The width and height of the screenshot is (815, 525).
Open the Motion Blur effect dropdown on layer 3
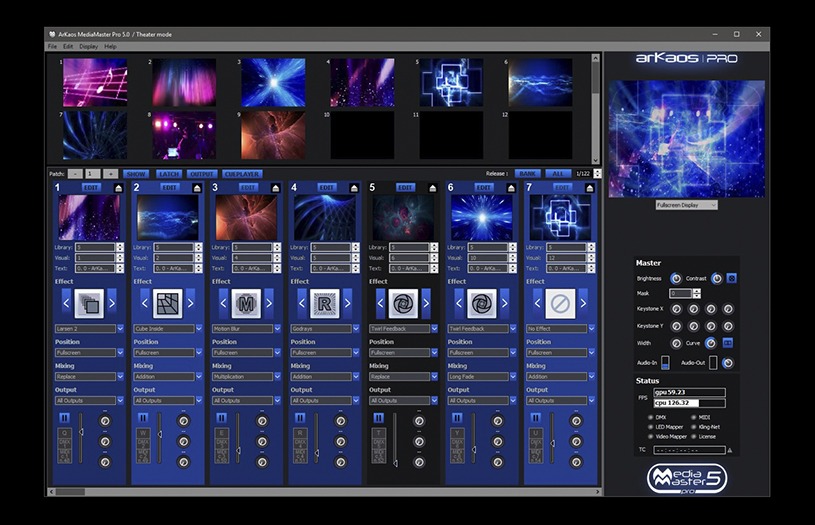246,329
